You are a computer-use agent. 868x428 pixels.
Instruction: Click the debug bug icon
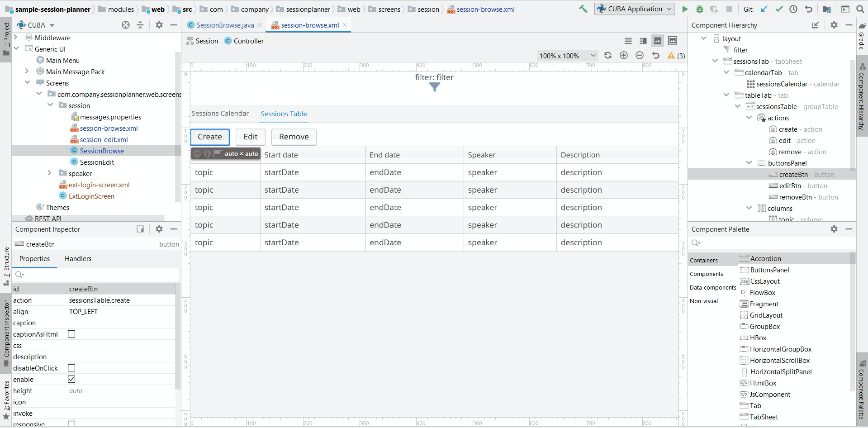click(700, 9)
